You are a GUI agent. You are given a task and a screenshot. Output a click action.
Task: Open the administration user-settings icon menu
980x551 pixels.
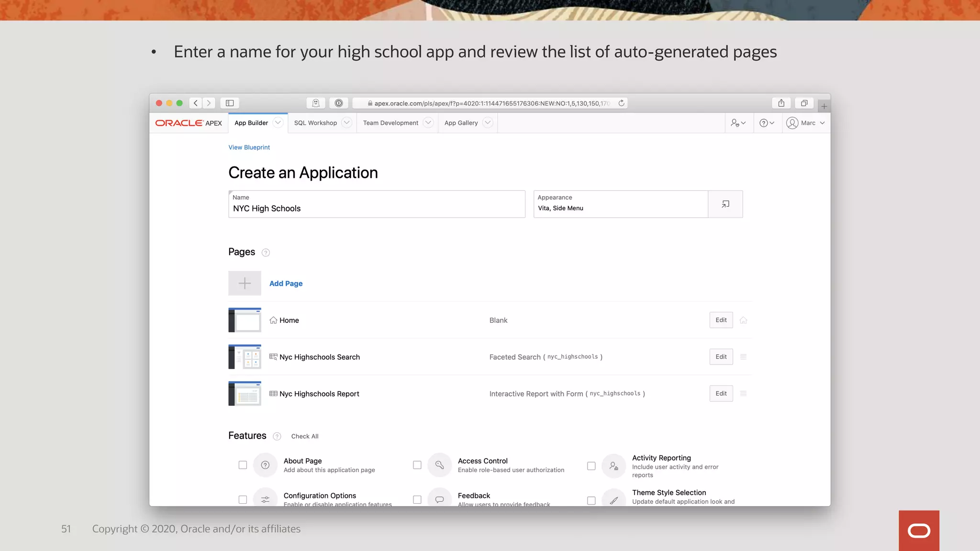(738, 123)
